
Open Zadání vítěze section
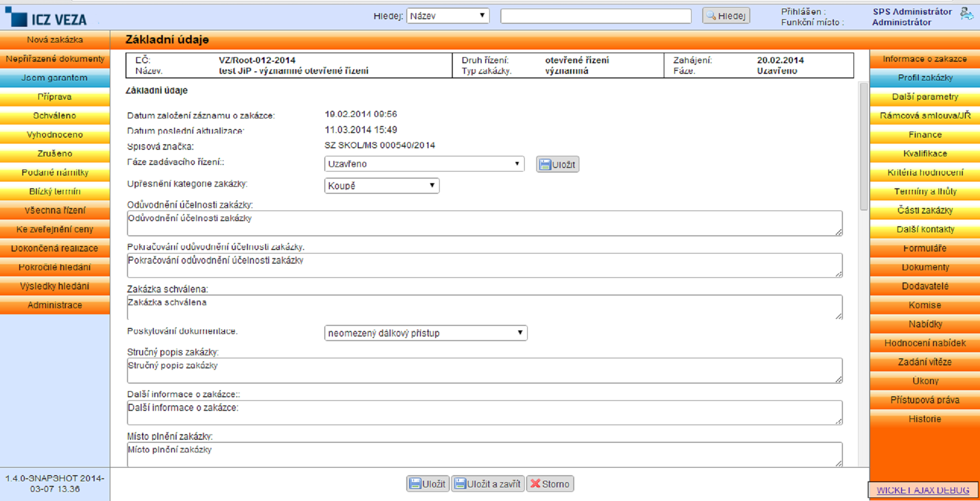point(925,362)
